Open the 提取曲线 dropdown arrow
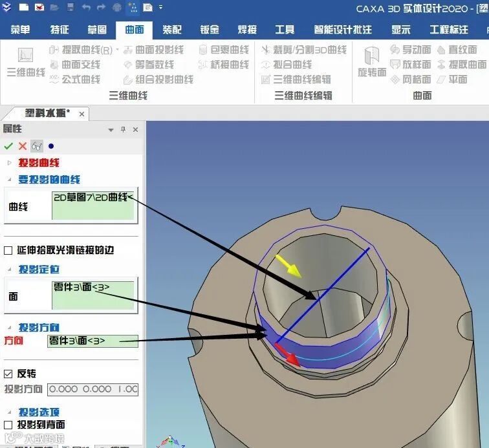The width and height of the screenshot is (489, 448). point(117,50)
